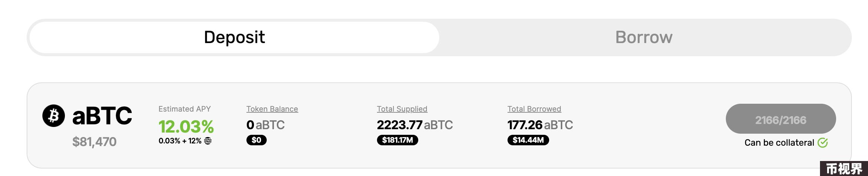Click the 12.03% estimated APY value

pos(186,127)
